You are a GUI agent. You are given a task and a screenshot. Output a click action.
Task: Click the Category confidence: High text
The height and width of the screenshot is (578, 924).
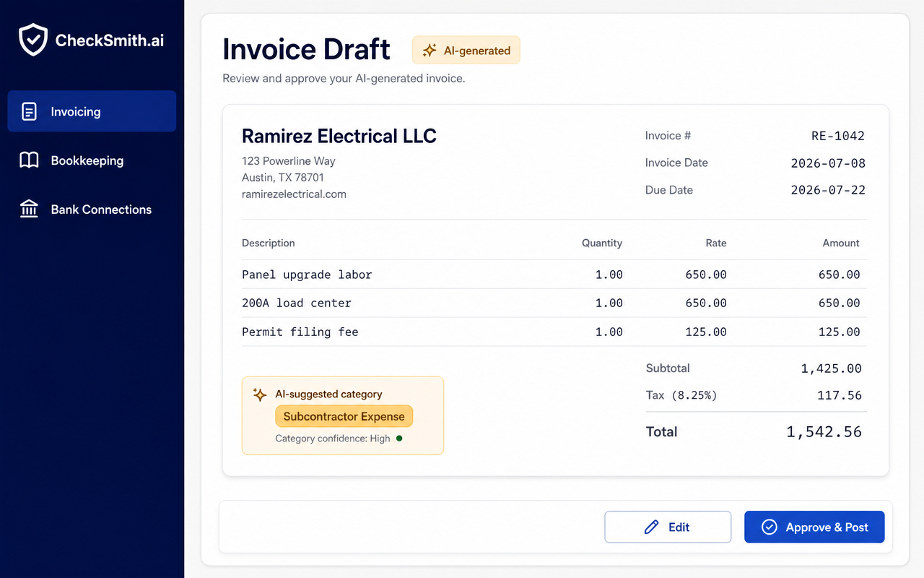pyautogui.click(x=333, y=439)
